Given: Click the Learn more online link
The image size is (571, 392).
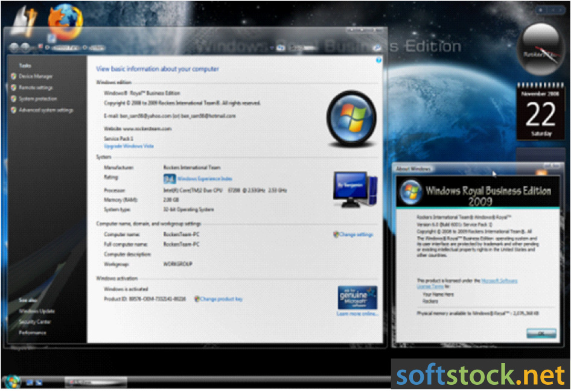Looking at the screenshot, I should 357,314.
